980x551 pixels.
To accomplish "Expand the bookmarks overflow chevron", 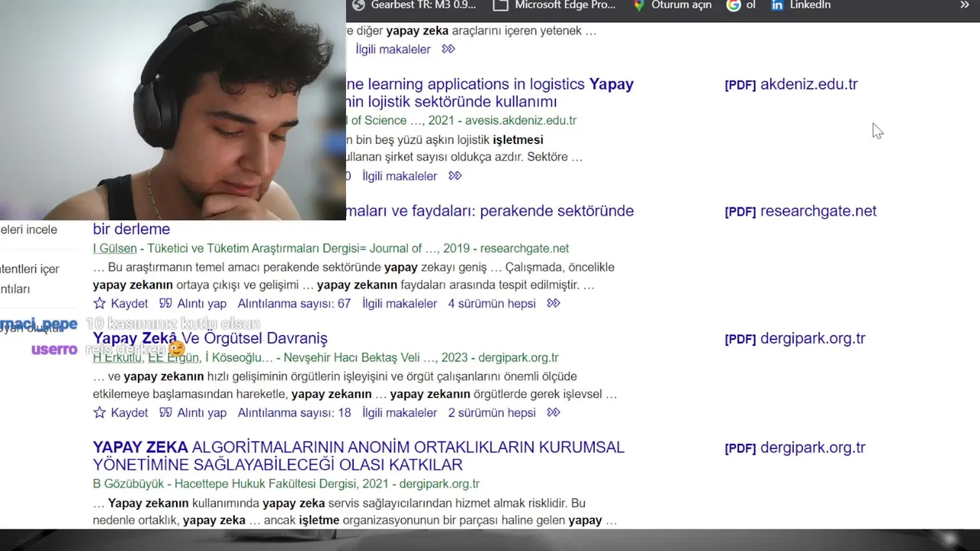I will coord(964,5).
